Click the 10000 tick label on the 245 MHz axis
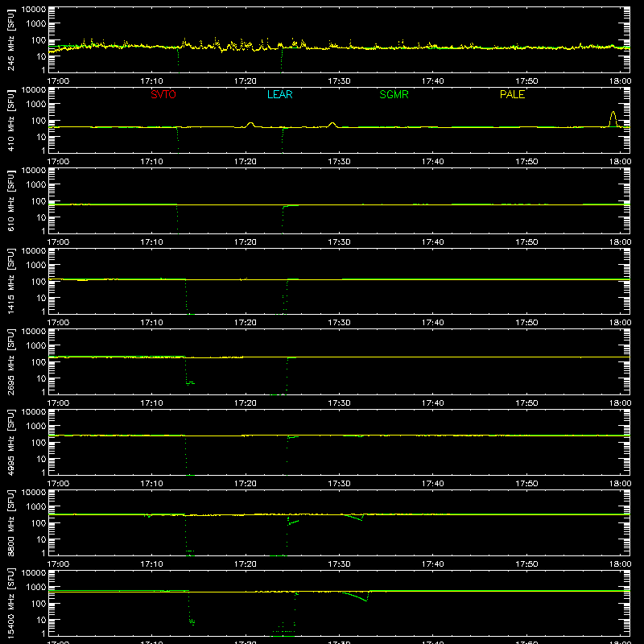The width and height of the screenshot is (644, 644). point(34,10)
